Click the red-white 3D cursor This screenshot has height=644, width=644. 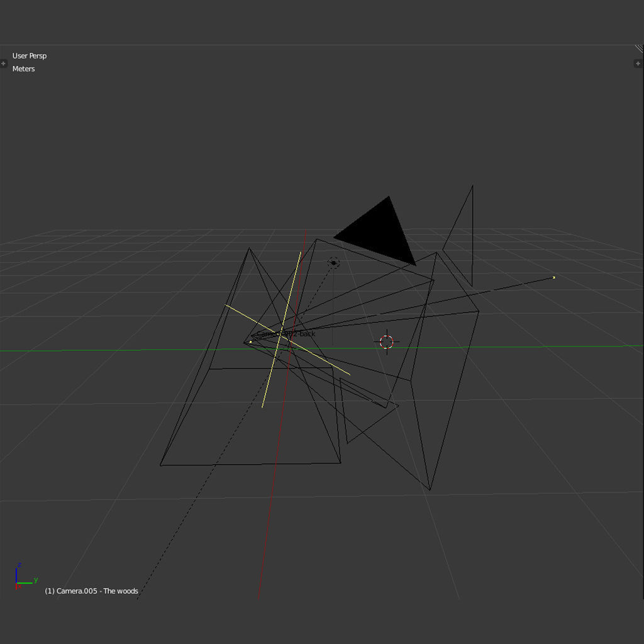point(387,341)
